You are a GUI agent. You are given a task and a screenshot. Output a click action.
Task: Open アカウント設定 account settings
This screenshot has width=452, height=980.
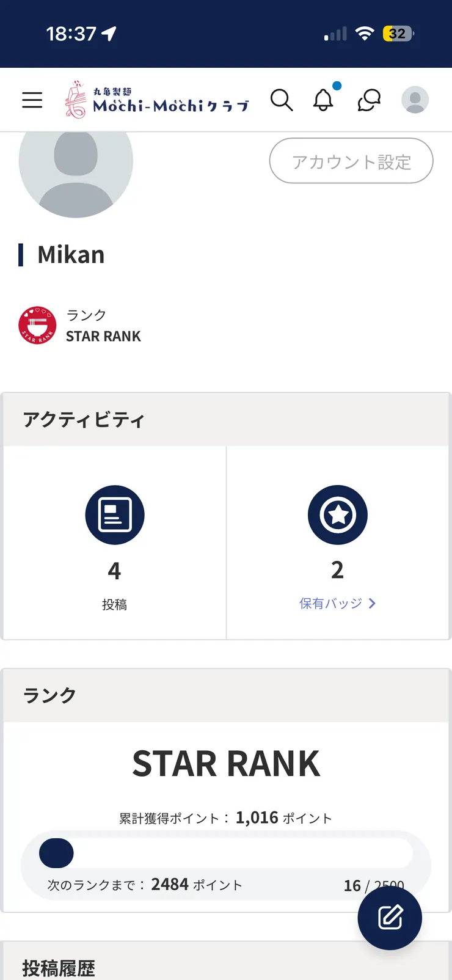(x=351, y=161)
